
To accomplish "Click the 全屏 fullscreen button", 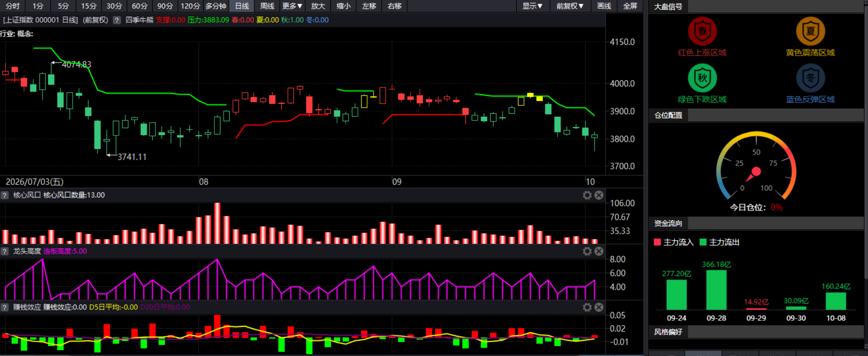I will [630, 6].
